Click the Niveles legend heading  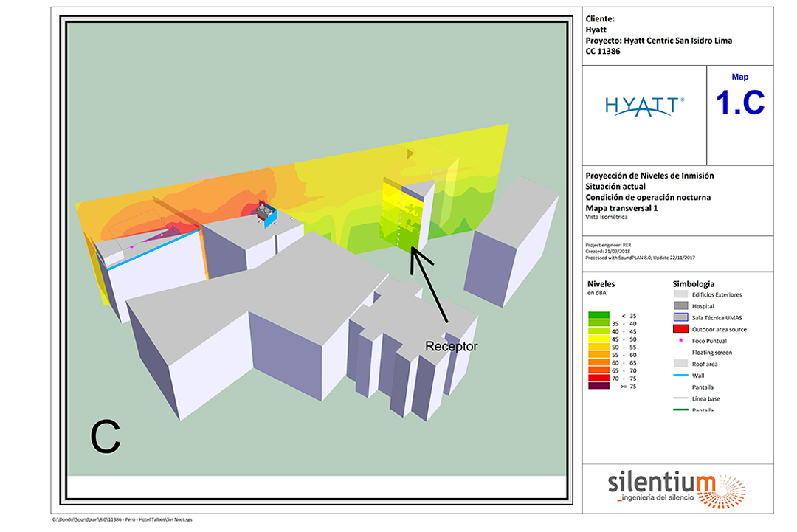pos(601,283)
